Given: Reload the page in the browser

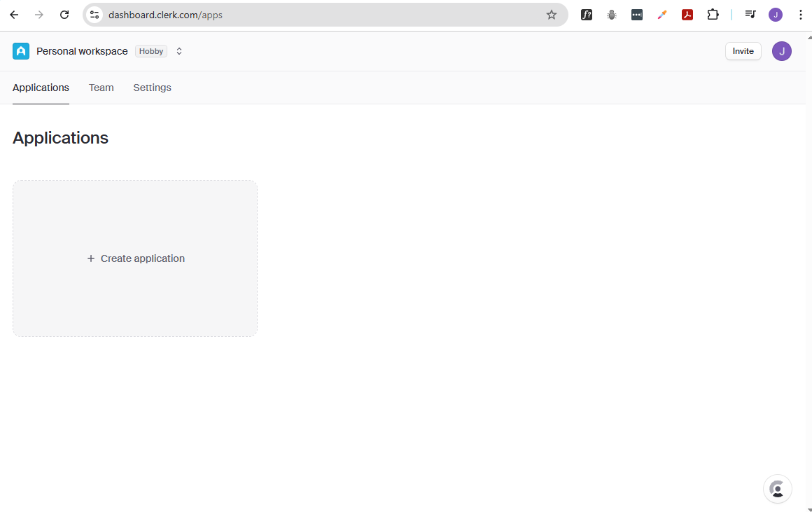Looking at the screenshot, I should (64, 15).
